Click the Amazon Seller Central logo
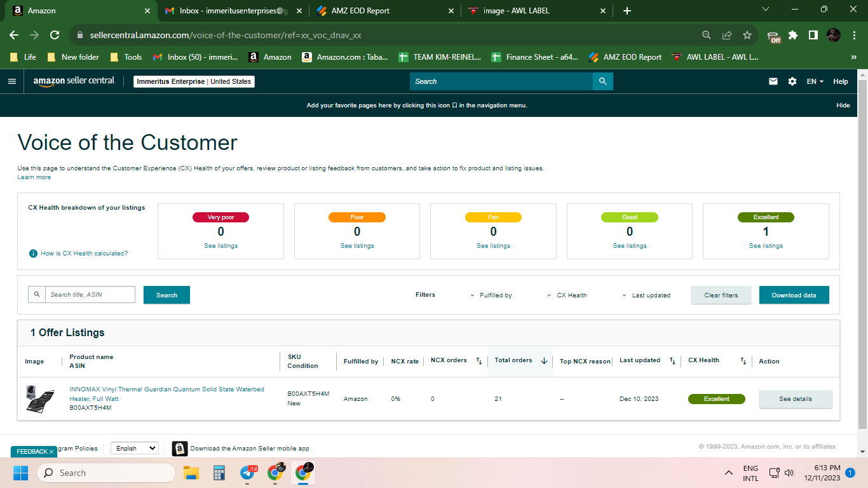This screenshot has height=488, width=868. point(74,81)
